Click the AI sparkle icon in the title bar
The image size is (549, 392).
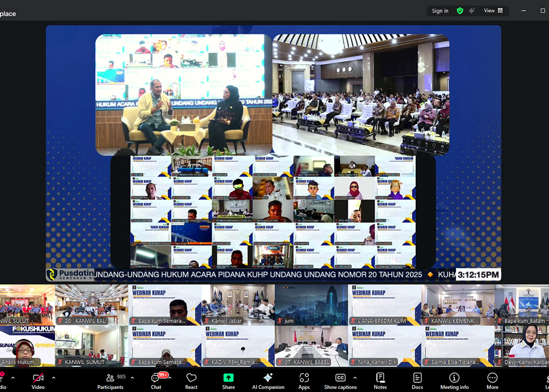[x=472, y=10]
